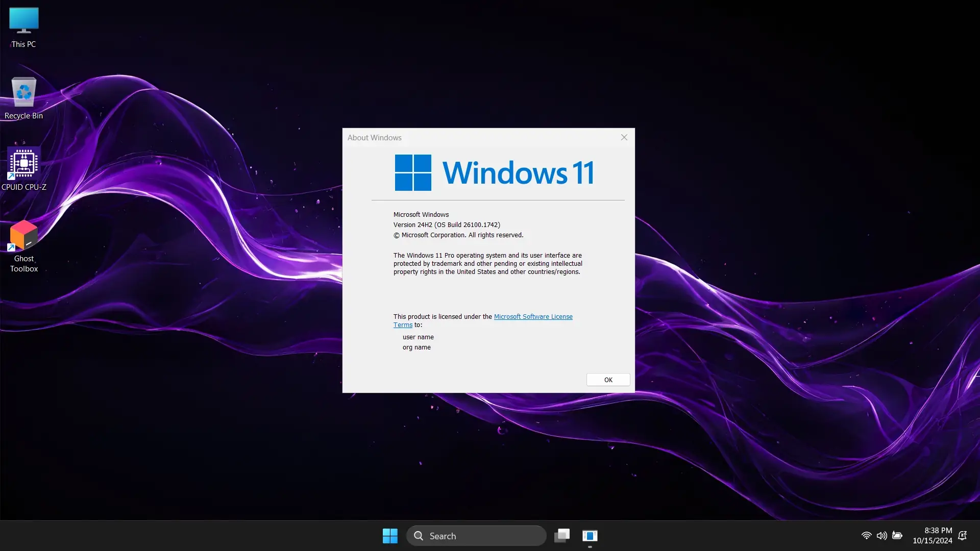This screenshot has width=980, height=551.
Task: Open the Windows Start menu
Action: 390,536
